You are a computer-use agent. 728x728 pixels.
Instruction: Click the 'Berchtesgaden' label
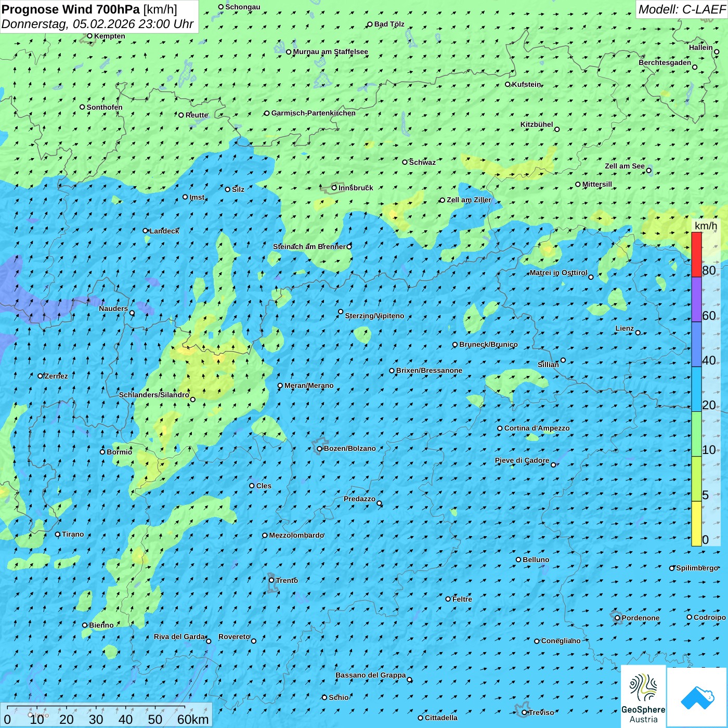665,63
